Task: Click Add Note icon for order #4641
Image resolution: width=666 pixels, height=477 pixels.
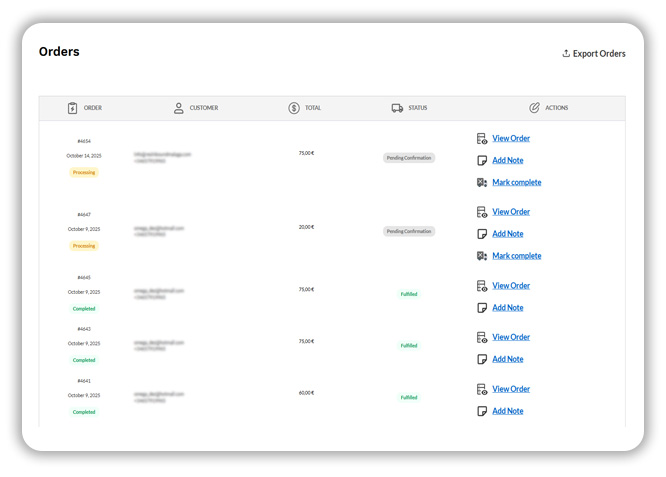Action: [482, 411]
